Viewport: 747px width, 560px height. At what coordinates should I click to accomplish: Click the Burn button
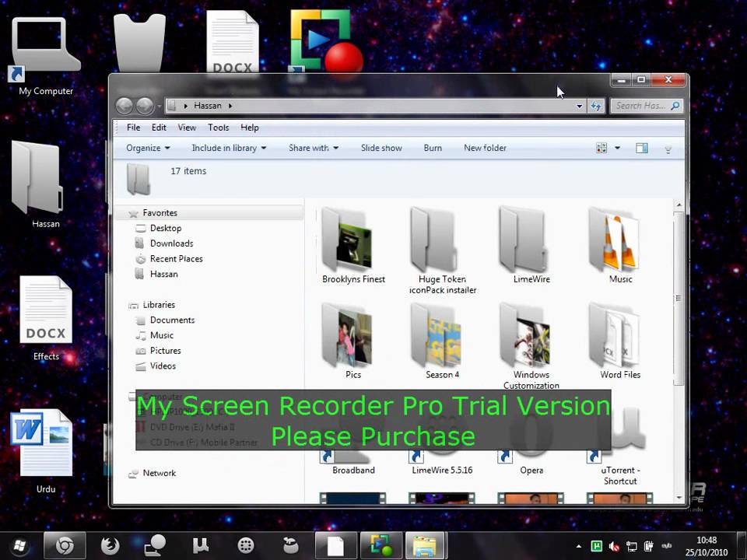(x=433, y=148)
